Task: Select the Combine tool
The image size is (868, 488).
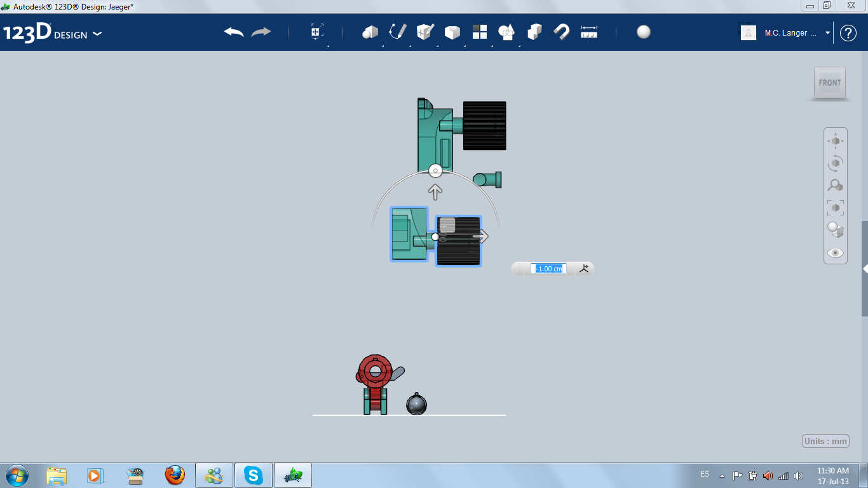Action: coord(534,32)
